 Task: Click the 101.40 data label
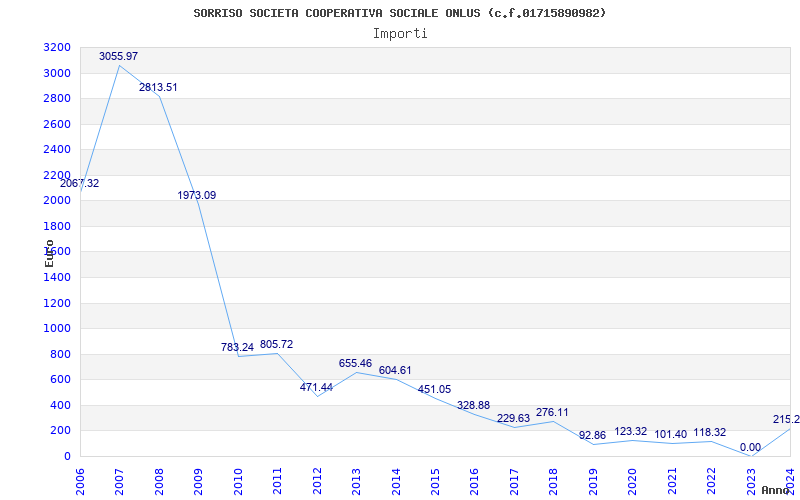pos(671,435)
